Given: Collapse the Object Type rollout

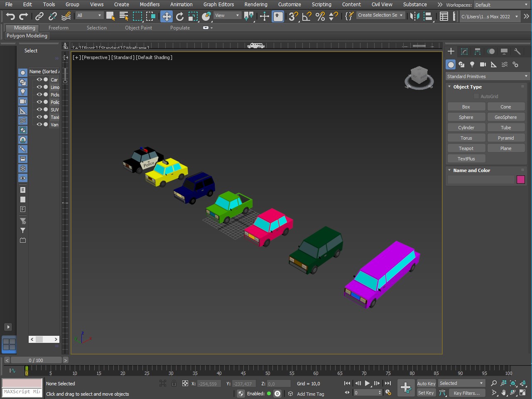Looking at the screenshot, I should 467,87.
